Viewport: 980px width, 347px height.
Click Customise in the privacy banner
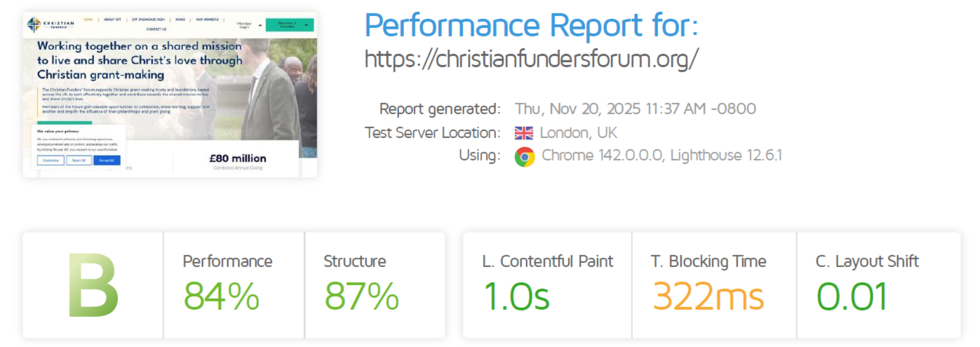(51, 160)
